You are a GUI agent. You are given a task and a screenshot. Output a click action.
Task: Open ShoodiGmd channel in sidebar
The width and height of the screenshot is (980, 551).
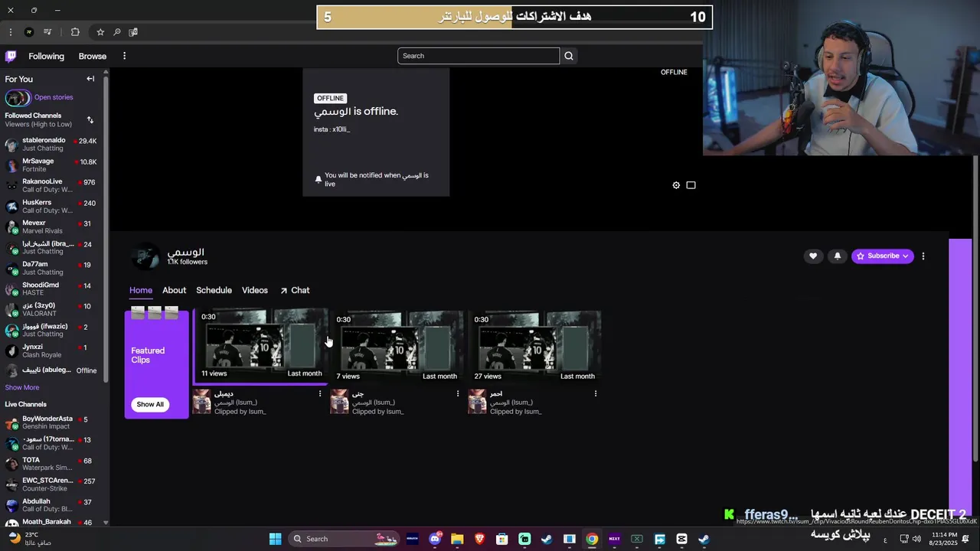pyautogui.click(x=53, y=289)
